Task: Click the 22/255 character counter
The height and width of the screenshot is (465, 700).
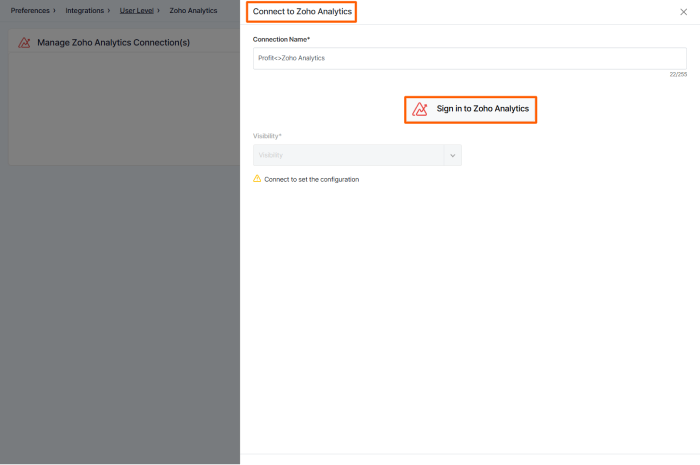Action: tap(678, 75)
